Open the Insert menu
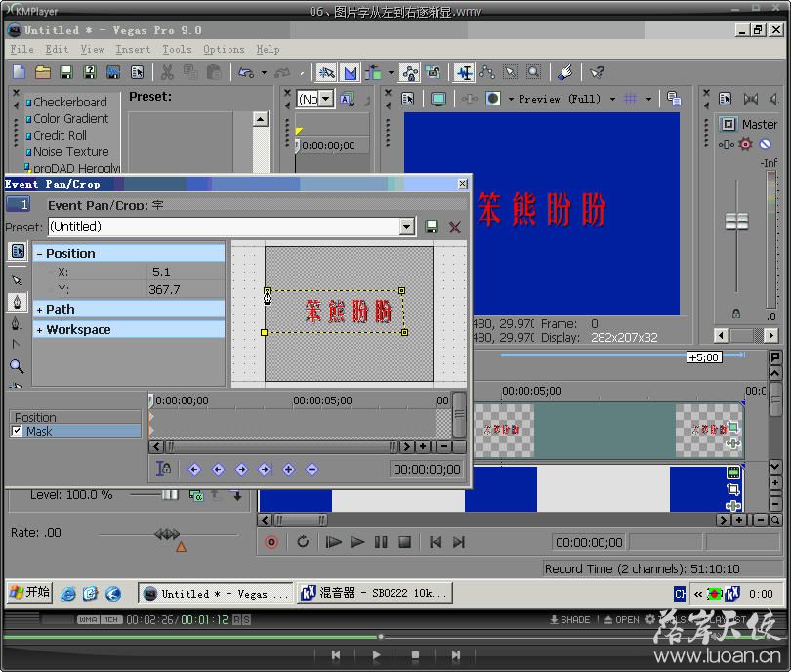The width and height of the screenshot is (791, 672). tap(133, 50)
